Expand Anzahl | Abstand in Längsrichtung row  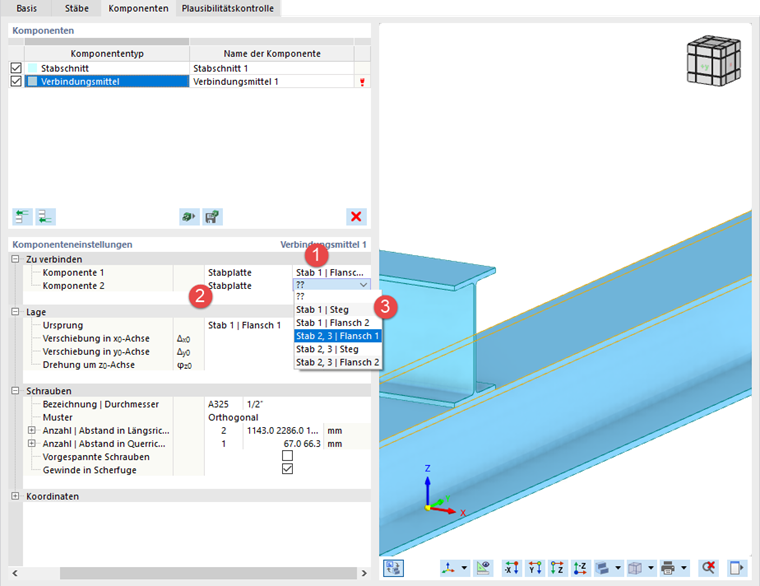click(32, 430)
